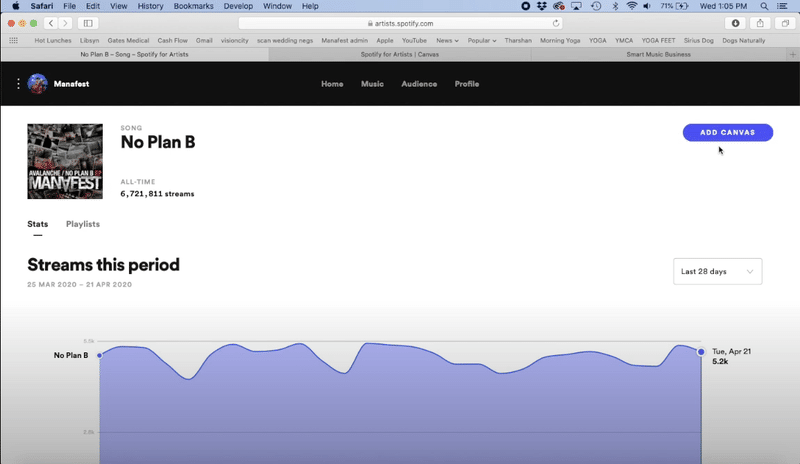This screenshot has height=464, width=800.
Task: Go forward with Safari forward arrow
Action: click(x=65, y=23)
